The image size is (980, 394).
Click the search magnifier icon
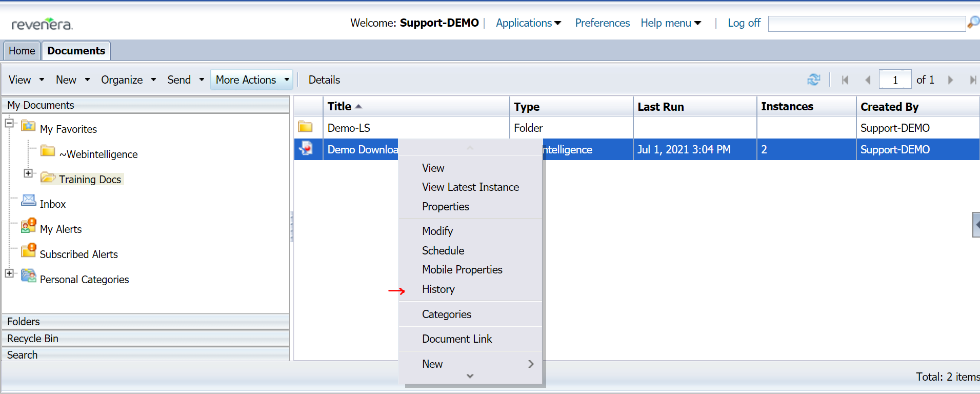pyautogui.click(x=973, y=23)
